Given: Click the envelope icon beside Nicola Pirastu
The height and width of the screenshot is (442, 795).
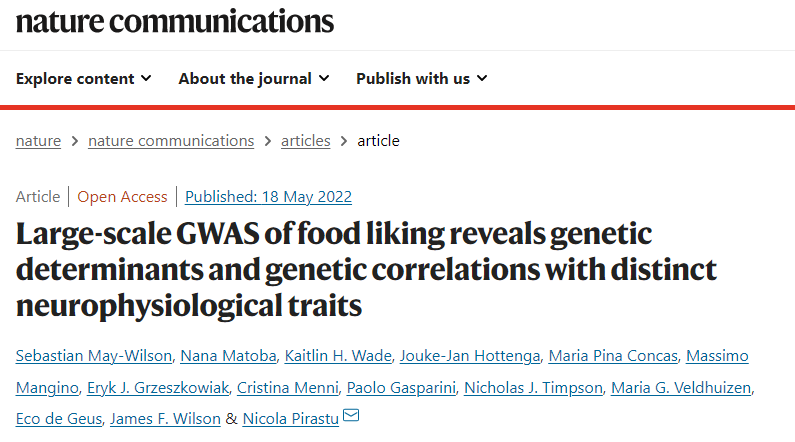Looking at the screenshot, I should (x=352, y=416).
